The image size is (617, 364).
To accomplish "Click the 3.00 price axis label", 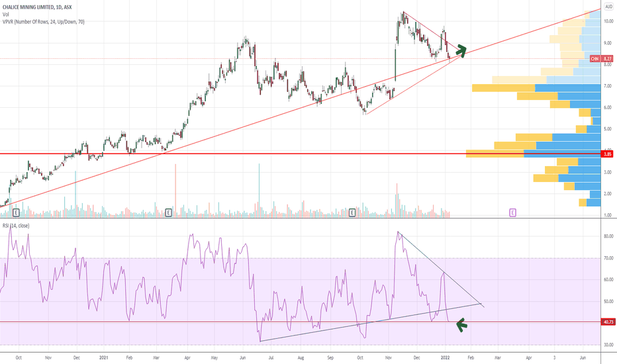I will pos(608,172).
